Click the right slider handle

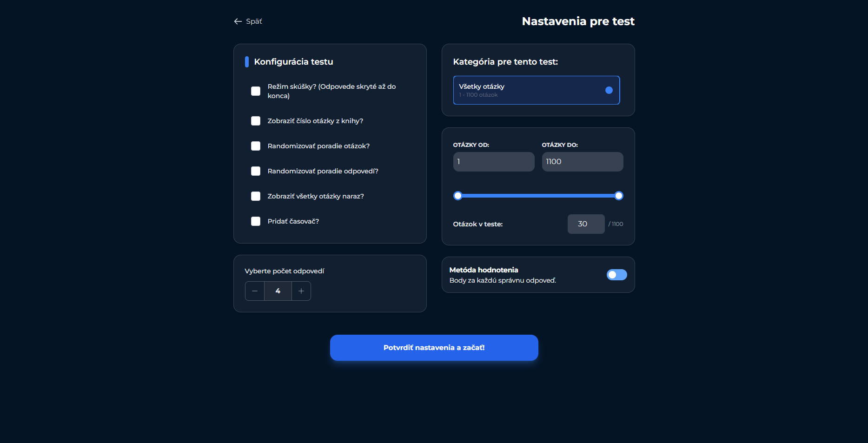(x=619, y=196)
